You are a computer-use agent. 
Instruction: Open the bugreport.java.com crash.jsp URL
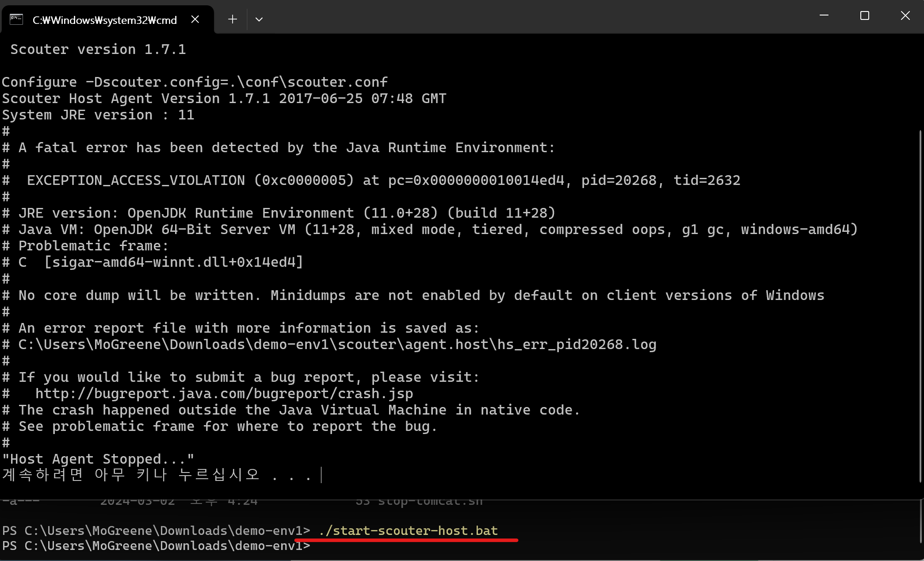224,393
